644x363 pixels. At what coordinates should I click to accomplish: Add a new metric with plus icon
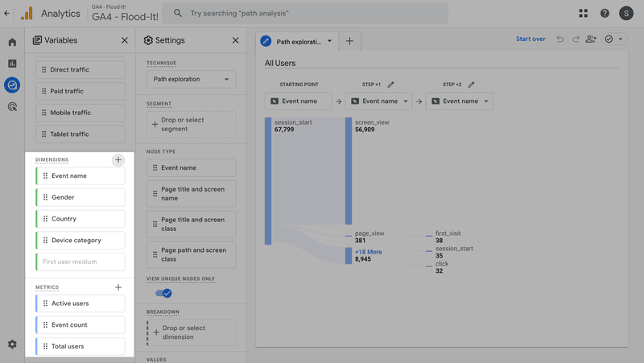tap(118, 287)
